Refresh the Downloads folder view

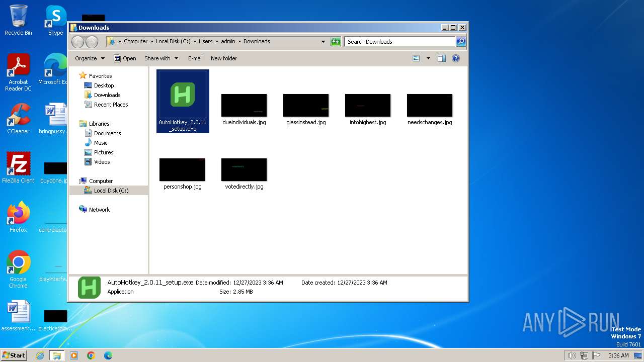click(336, 42)
